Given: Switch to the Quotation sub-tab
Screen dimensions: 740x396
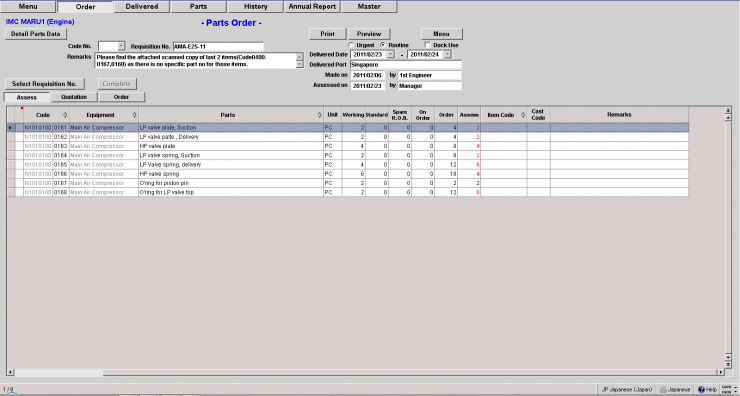Looking at the screenshot, I should point(74,97).
